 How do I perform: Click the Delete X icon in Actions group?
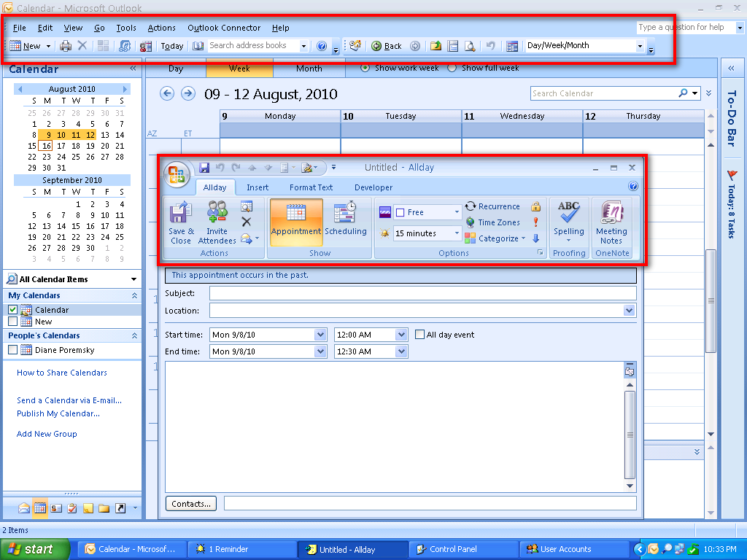[x=247, y=222]
